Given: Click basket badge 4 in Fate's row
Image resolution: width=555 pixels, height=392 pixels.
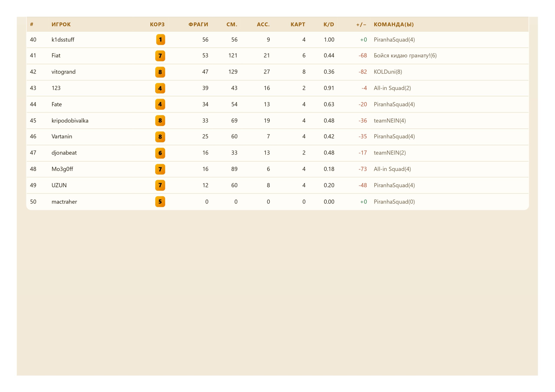Looking at the screenshot, I should coord(160,104).
